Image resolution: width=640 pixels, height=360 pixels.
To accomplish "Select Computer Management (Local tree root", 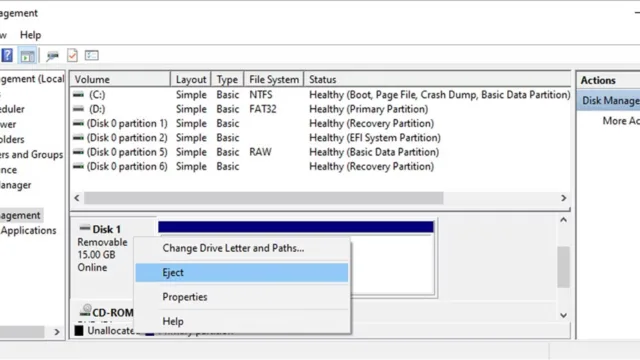I will (32, 79).
